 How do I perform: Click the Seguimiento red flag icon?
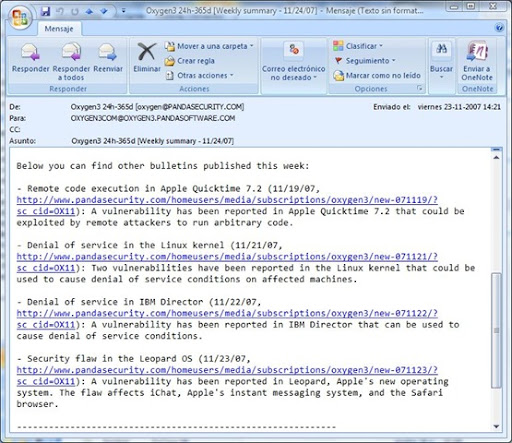click(x=338, y=61)
